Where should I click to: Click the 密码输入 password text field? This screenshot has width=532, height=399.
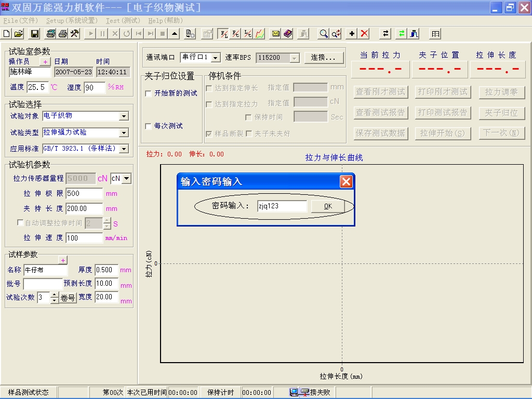point(282,206)
